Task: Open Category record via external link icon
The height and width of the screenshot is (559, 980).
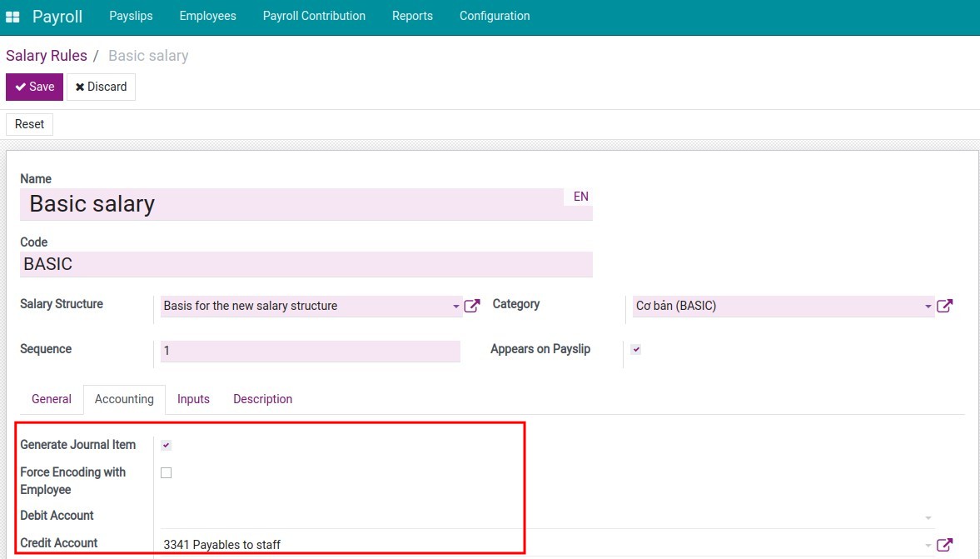Action: point(945,306)
